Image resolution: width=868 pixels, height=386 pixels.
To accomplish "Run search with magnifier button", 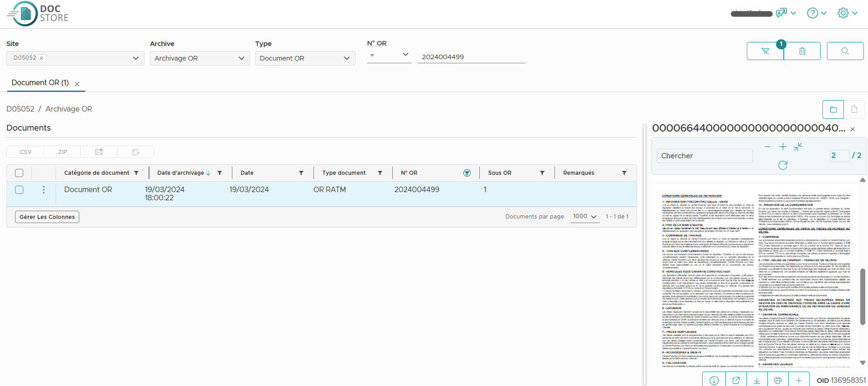I will click(x=845, y=51).
